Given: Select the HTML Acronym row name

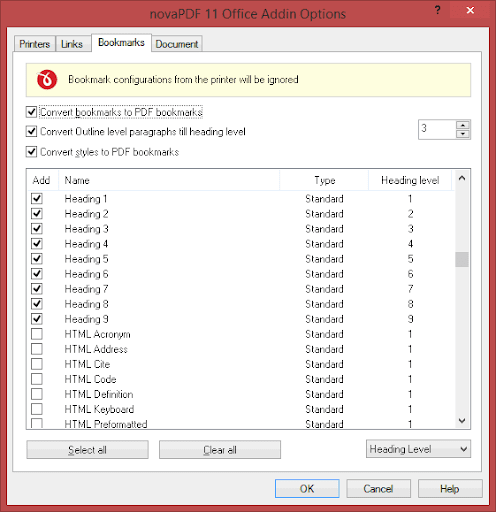Looking at the screenshot, I should [97, 334].
